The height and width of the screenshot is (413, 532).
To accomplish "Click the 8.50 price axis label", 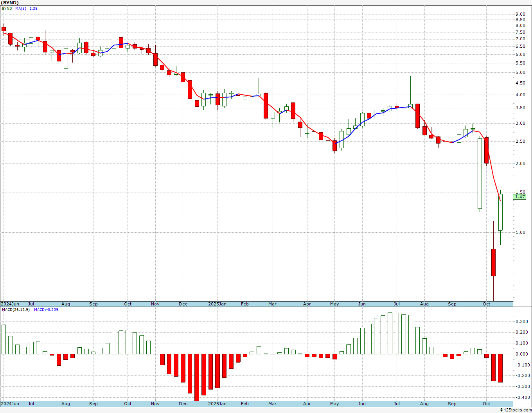I will (520, 20).
